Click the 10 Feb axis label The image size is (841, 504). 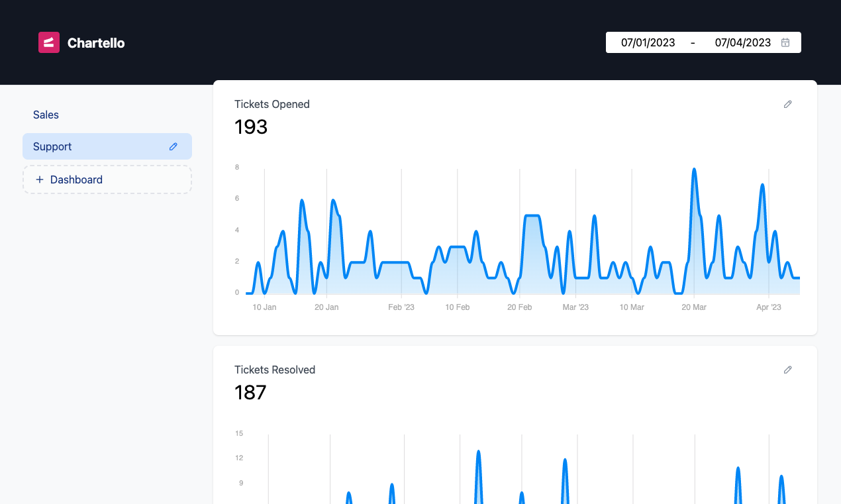(458, 307)
